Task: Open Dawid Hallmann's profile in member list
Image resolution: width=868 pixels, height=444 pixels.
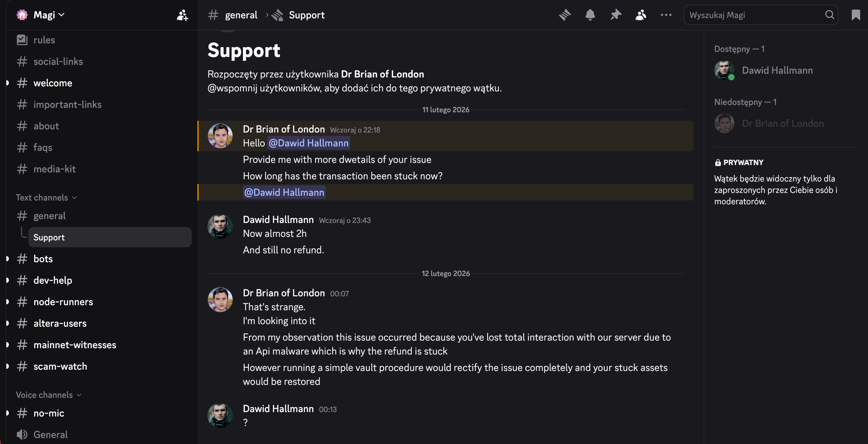Action: (777, 70)
